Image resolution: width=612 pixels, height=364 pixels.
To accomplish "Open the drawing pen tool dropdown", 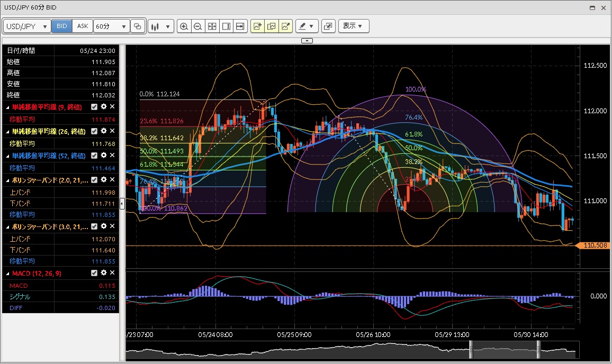I will tap(307, 26).
